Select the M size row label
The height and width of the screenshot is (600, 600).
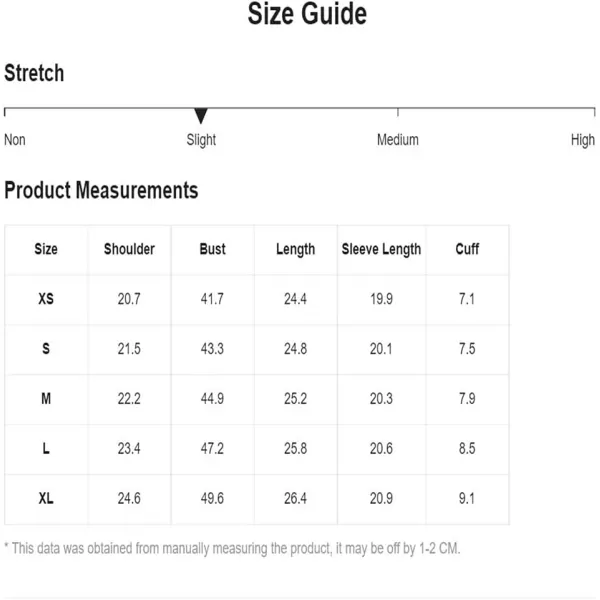click(x=46, y=399)
